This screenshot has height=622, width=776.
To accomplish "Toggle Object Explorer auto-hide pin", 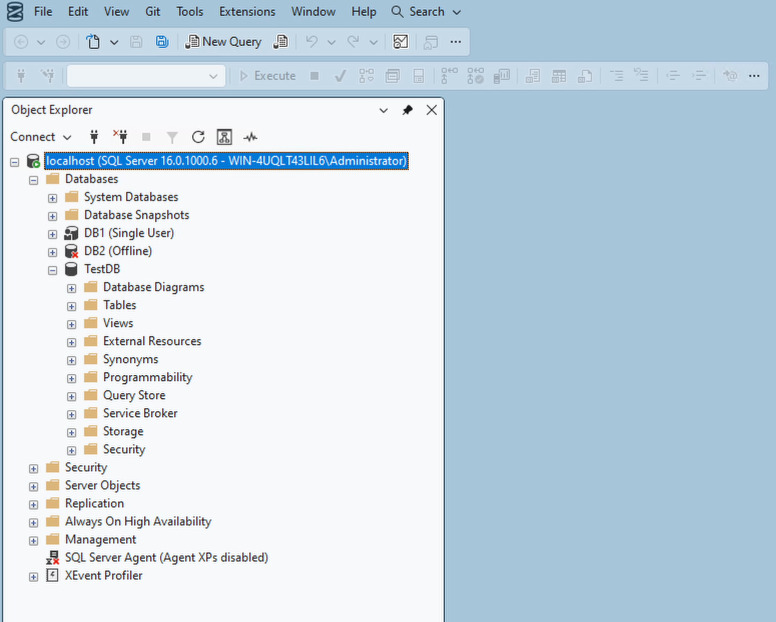I will click(x=407, y=110).
